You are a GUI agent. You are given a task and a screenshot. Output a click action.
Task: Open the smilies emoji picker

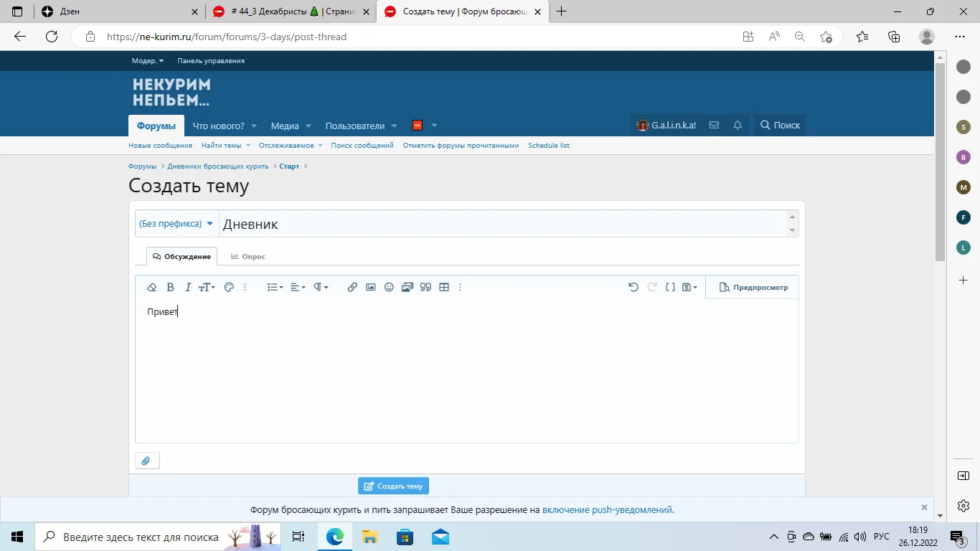[389, 287]
